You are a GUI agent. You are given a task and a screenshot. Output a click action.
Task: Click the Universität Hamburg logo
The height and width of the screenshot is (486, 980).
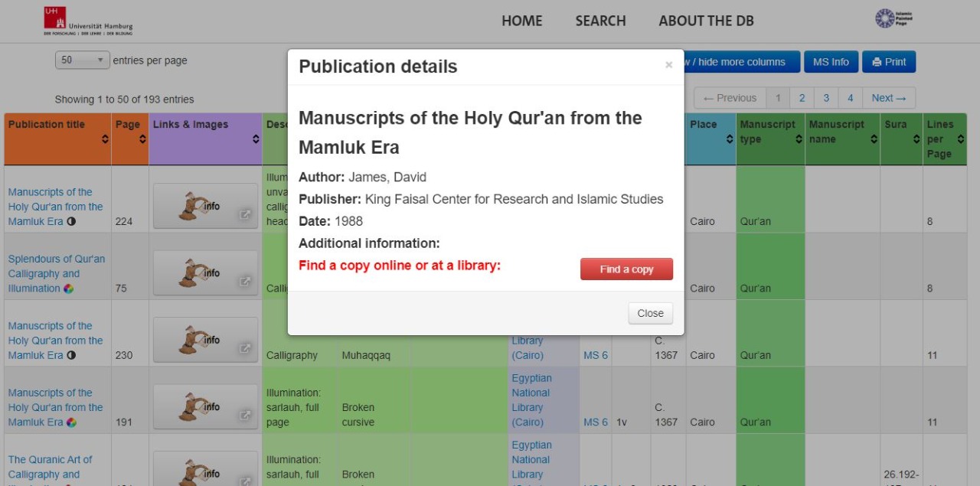point(87,21)
